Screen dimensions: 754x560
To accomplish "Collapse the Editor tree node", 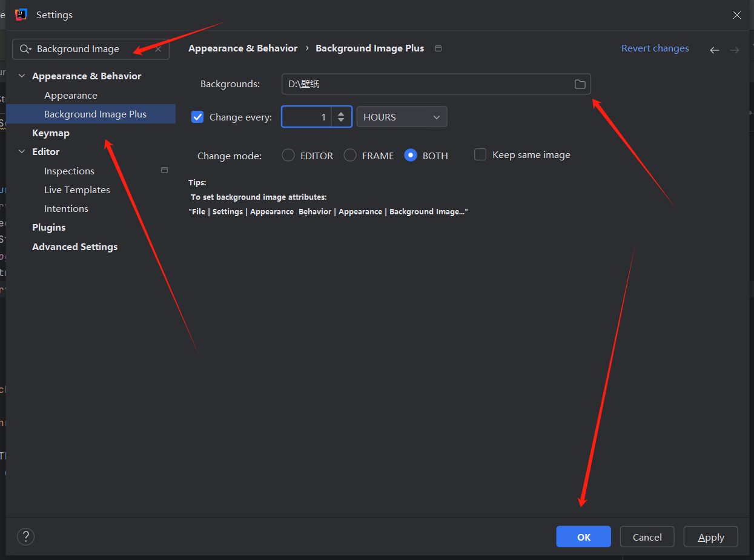I will [x=22, y=152].
